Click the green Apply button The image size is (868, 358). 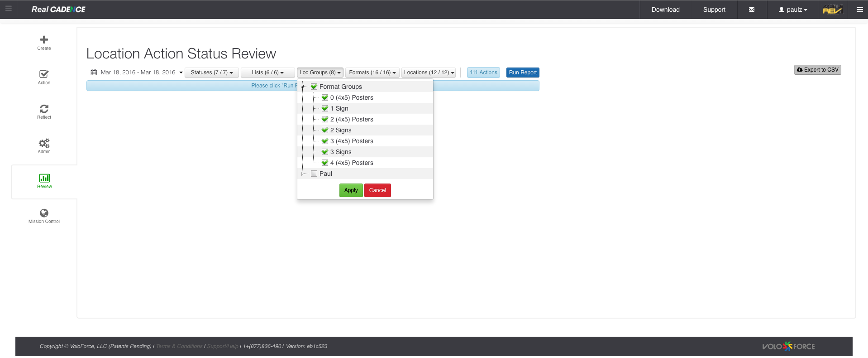tap(351, 190)
